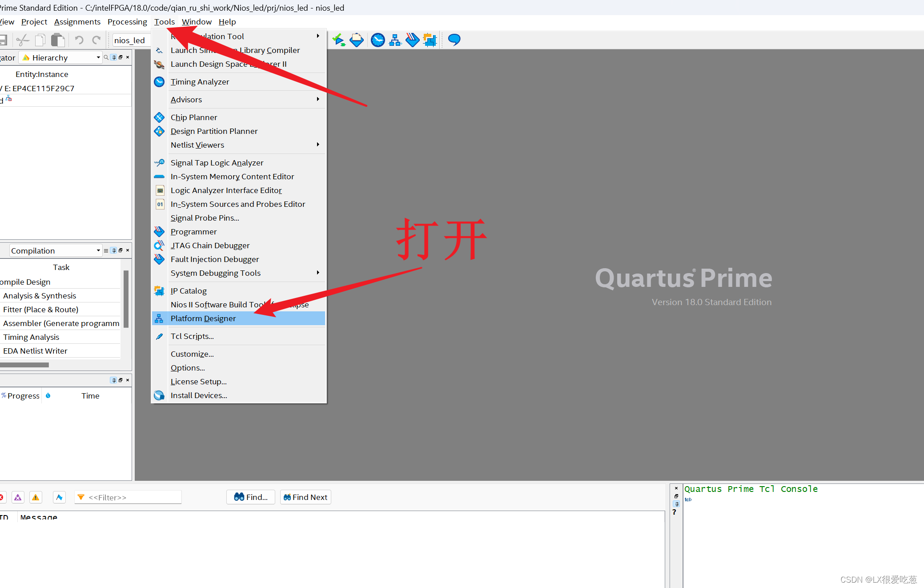The image size is (924, 588).
Task: Click the Cut scissors toolbar icon
Action: (22, 40)
